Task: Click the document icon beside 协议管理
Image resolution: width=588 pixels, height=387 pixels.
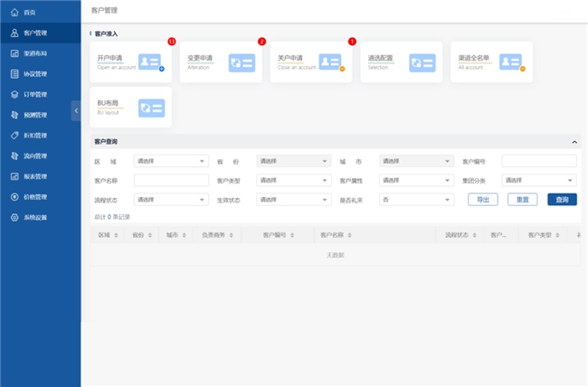Action: pos(14,74)
